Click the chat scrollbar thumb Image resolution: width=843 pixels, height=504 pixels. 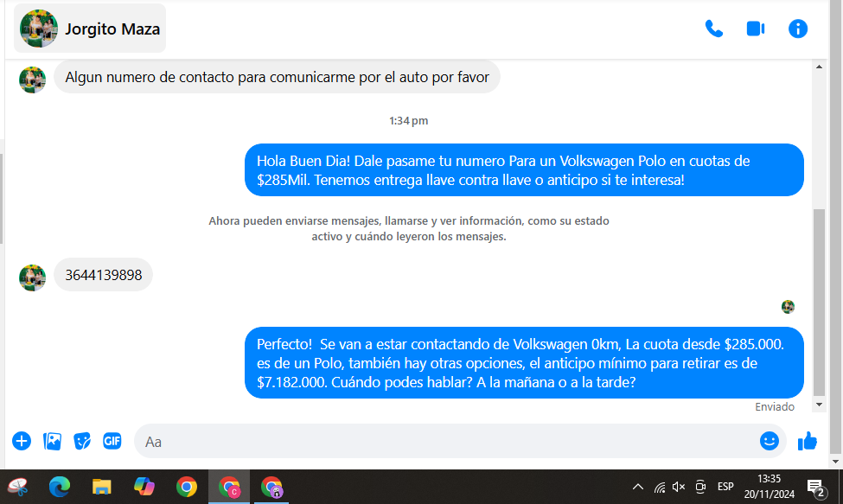point(819,302)
